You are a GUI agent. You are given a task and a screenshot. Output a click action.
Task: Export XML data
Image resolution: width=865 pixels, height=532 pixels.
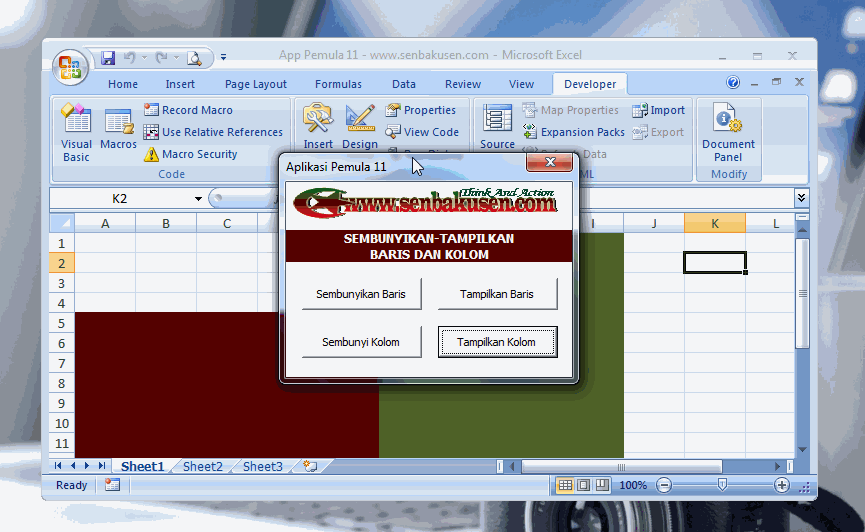(658, 132)
